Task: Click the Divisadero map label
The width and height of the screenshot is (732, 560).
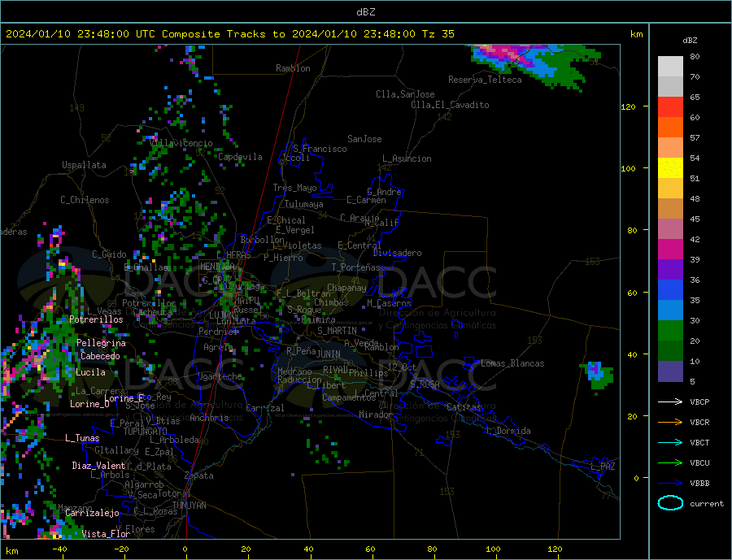Action: (x=397, y=253)
